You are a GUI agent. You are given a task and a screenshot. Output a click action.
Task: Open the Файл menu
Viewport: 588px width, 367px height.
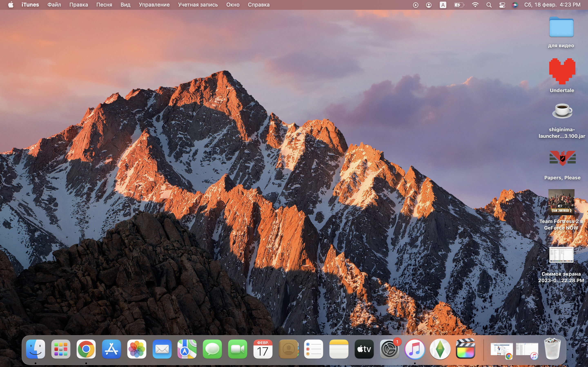click(54, 5)
